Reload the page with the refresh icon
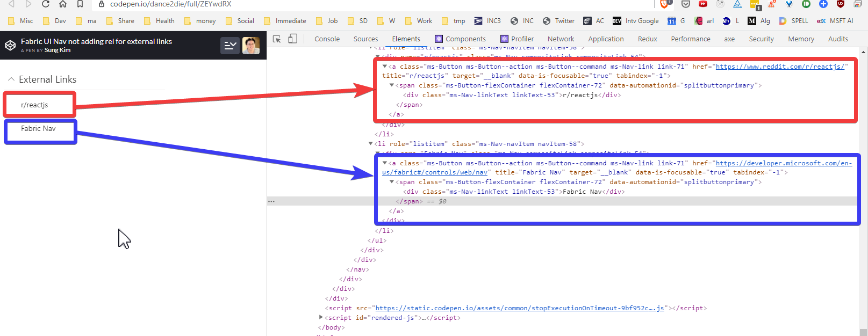This screenshot has height=336, width=868. point(46,4)
